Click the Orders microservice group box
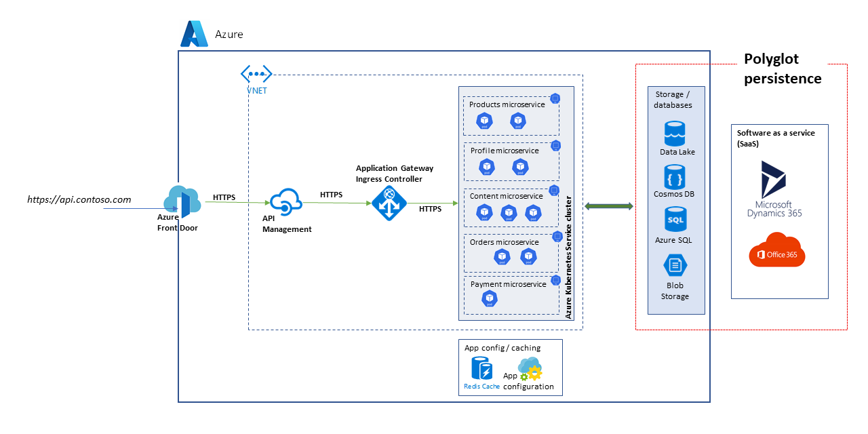The width and height of the screenshot is (868, 434). coord(512,252)
